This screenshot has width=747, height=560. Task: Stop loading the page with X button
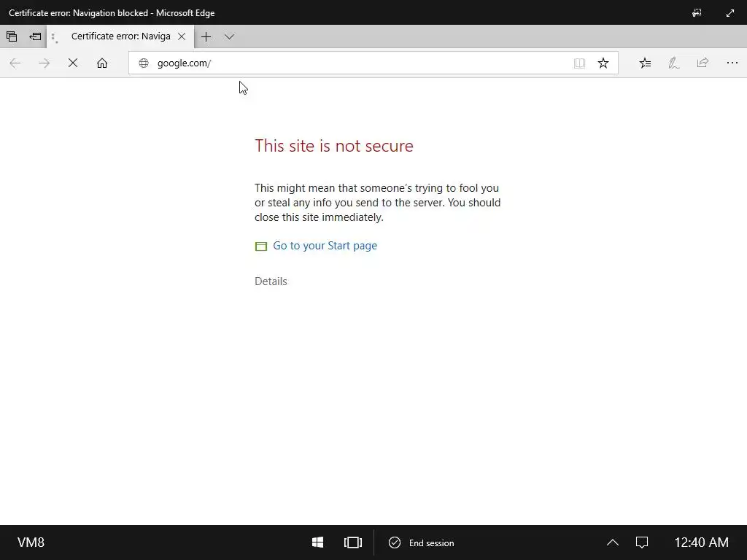click(x=73, y=63)
